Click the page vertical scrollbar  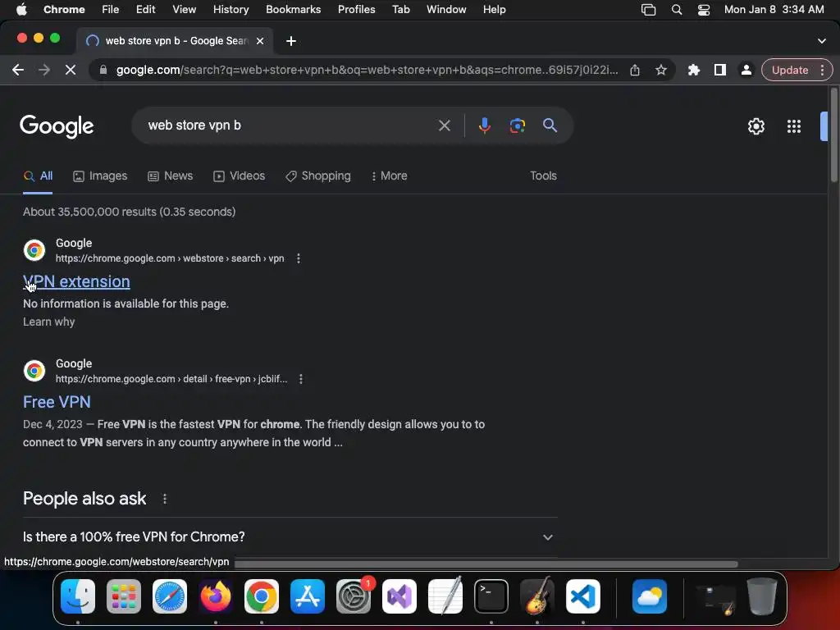click(x=833, y=135)
